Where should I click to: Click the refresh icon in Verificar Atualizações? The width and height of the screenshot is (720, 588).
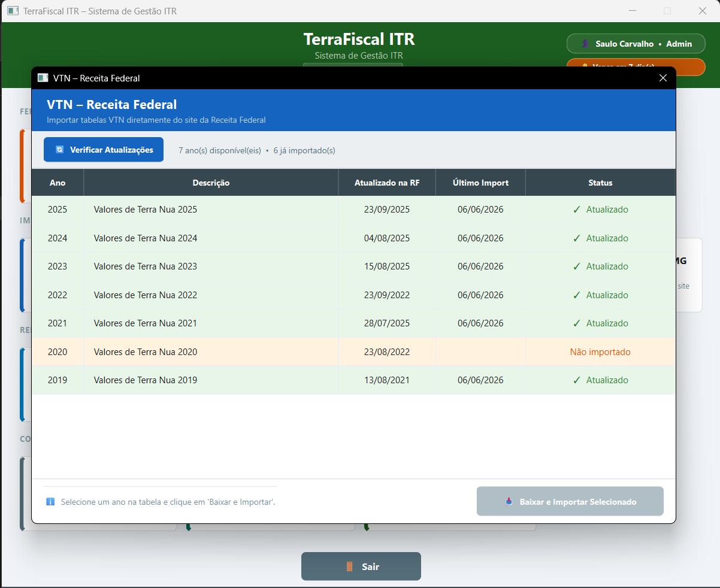tap(59, 150)
